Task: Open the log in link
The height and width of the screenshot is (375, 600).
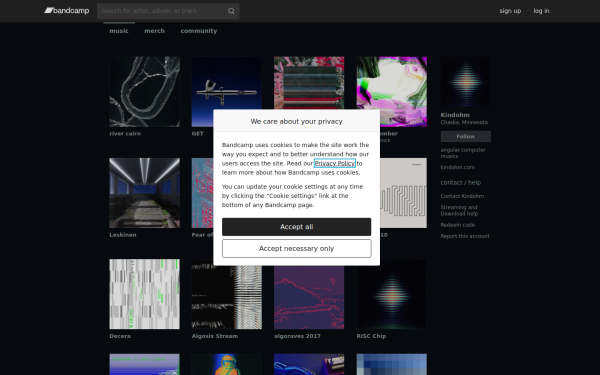Action: 541,11
